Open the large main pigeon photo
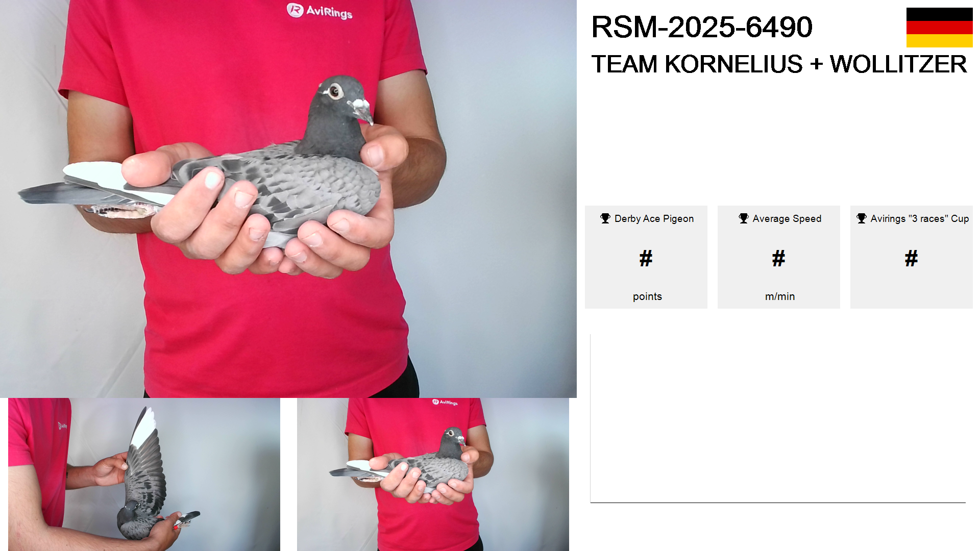The width and height of the screenshot is (980, 551). 288,198
